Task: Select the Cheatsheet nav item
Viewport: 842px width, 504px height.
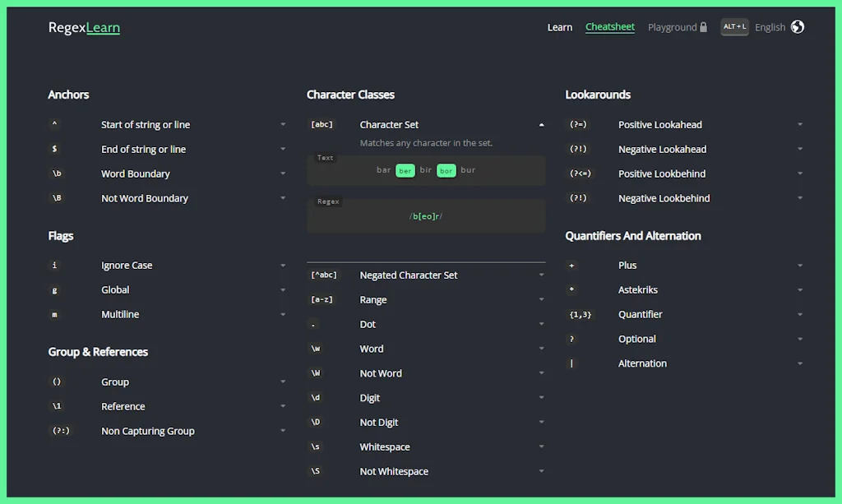Action: click(609, 27)
